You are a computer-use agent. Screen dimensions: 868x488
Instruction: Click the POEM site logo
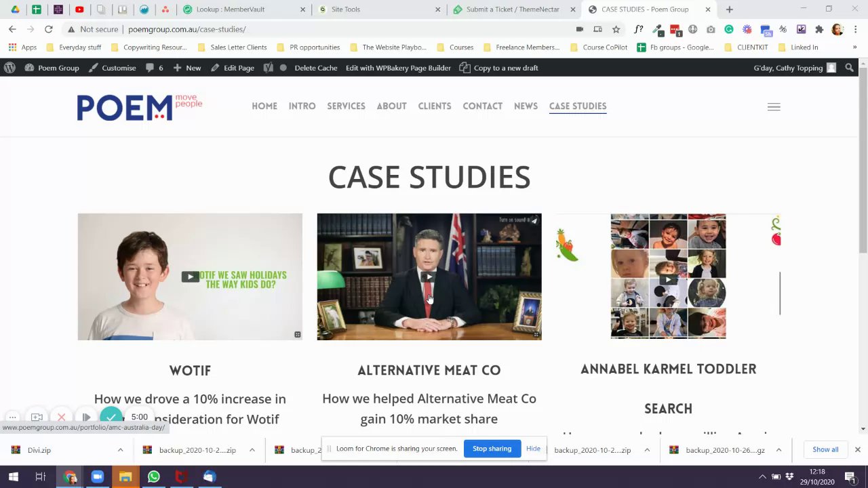pos(139,107)
